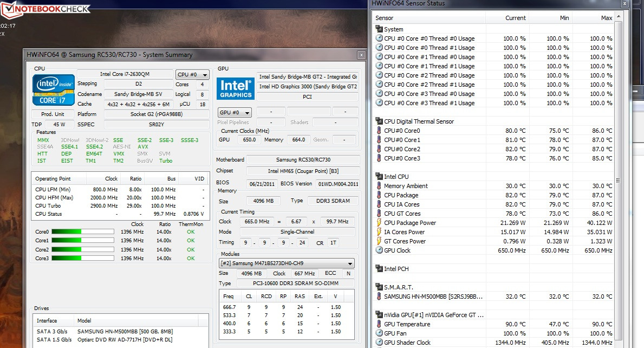The height and width of the screenshot is (348, 644).
Task: Click thermometer icon next to CPU GT Cores
Action: point(379,213)
